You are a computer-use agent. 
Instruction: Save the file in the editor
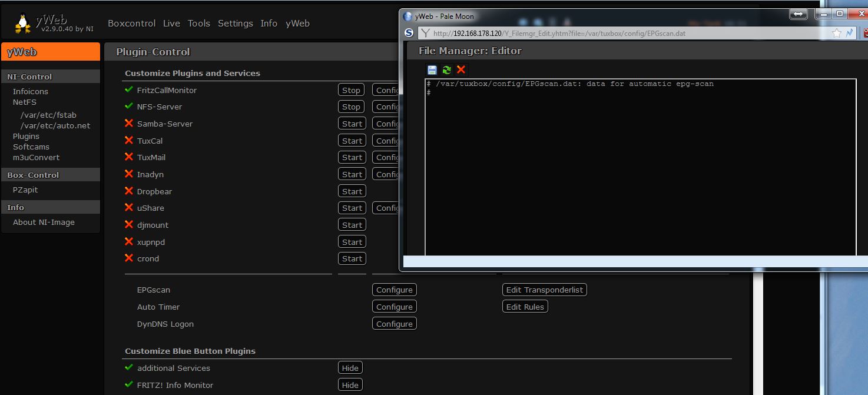click(x=432, y=70)
